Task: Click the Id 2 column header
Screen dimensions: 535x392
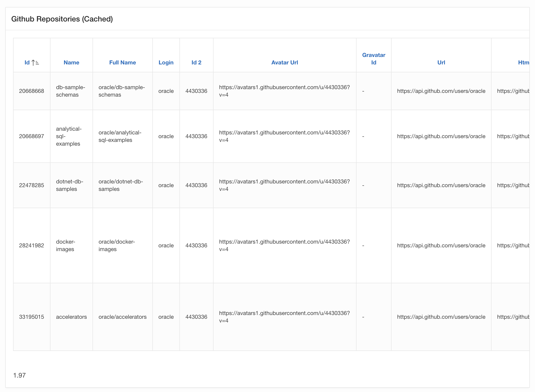Action: pyautogui.click(x=196, y=62)
